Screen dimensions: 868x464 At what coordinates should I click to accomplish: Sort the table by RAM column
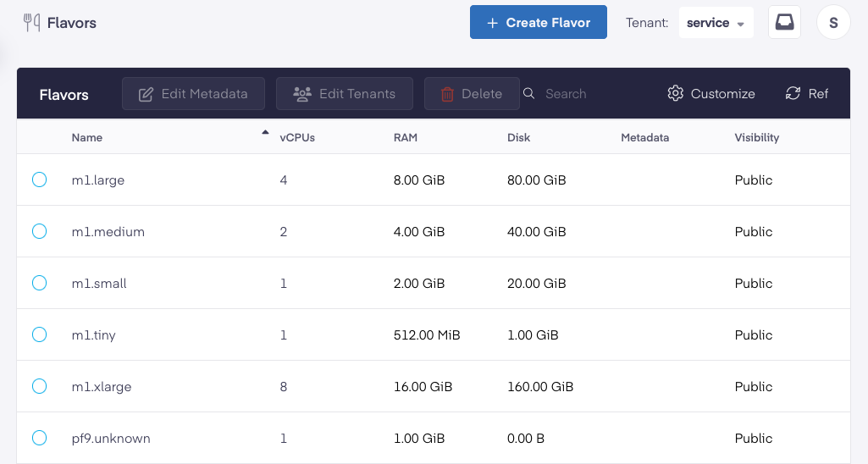[x=405, y=137]
